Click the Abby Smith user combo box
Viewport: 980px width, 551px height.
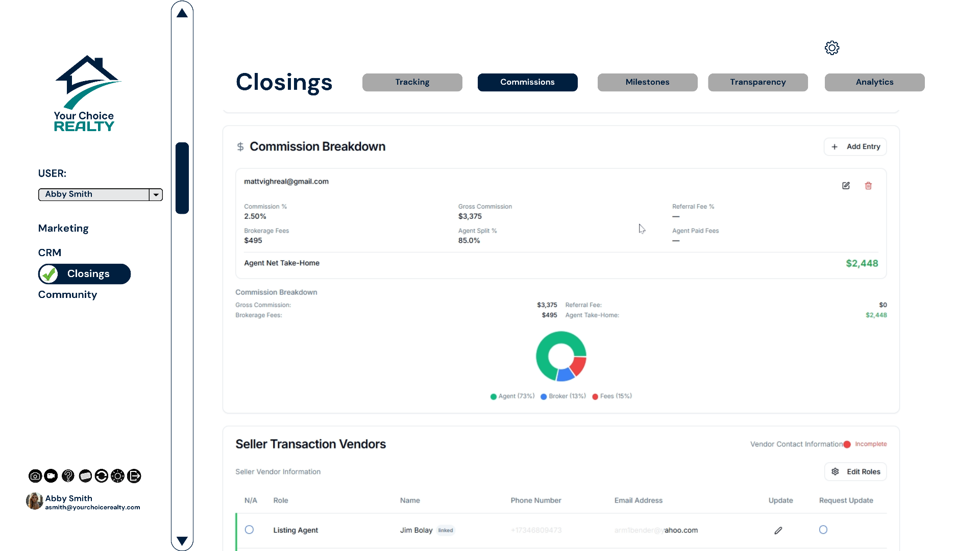point(100,194)
